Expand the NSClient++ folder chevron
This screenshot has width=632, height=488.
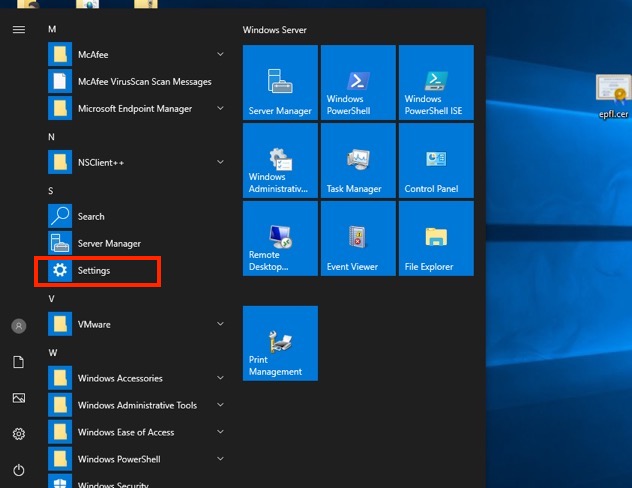pyautogui.click(x=220, y=162)
